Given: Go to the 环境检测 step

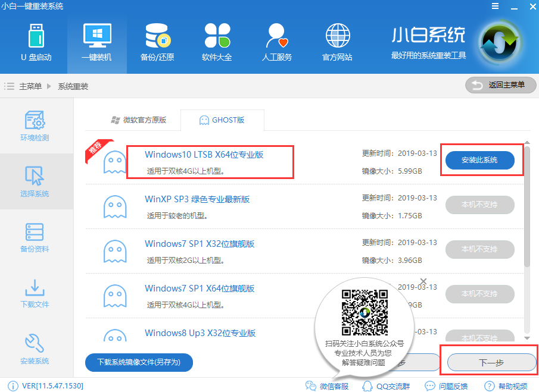Looking at the screenshot, I should click(x=35, y=126).
